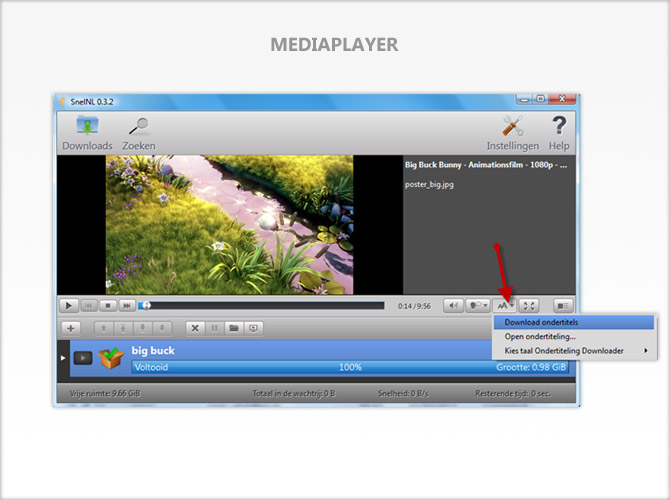Open the download folder
670x500 pixels.
pos(234,328)
